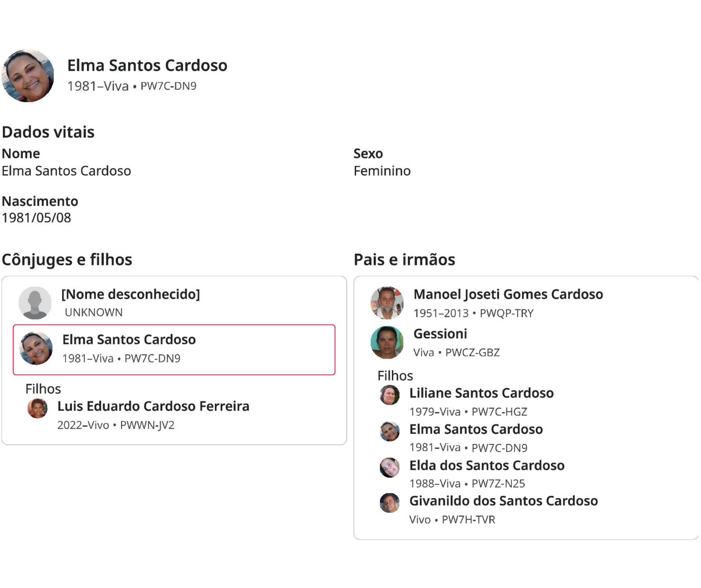Click Elma's name under the Pais e irmãos list
Image resolution: width=701 pixels, height=588 pixels.
pyautogui.click(x=476, y=429)
